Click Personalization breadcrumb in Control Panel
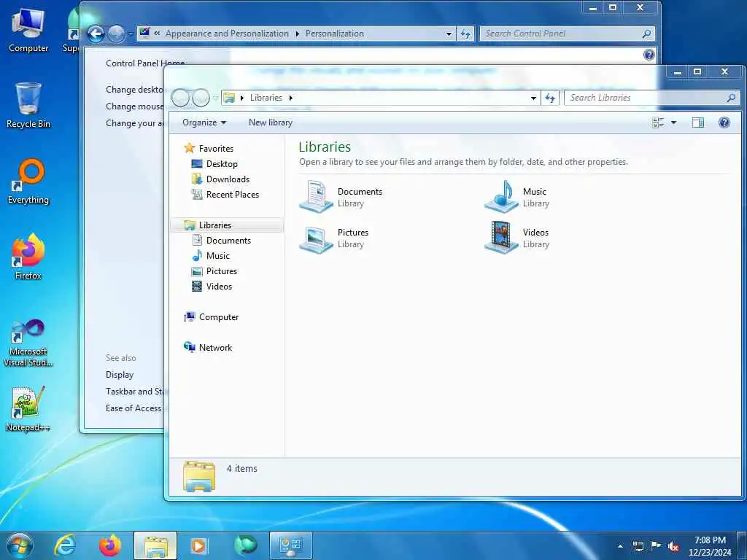 pyautogui.click(x=334, y=34)
